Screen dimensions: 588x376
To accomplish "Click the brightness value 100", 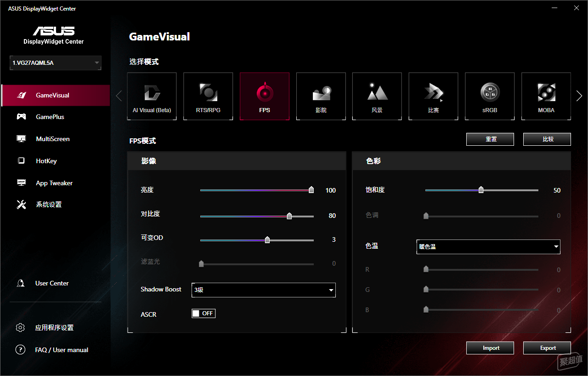I will coord(331,190).
